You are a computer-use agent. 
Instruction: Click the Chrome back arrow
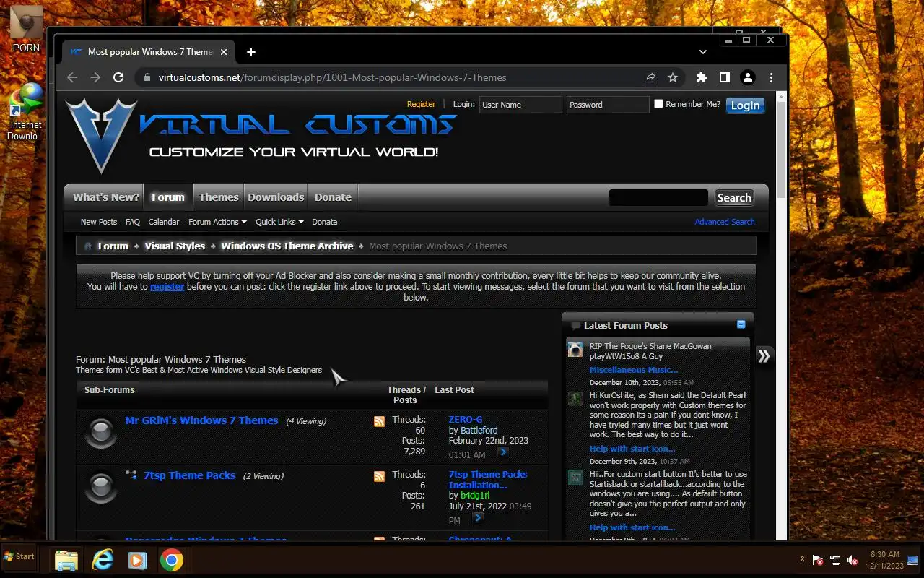[72, 77]
